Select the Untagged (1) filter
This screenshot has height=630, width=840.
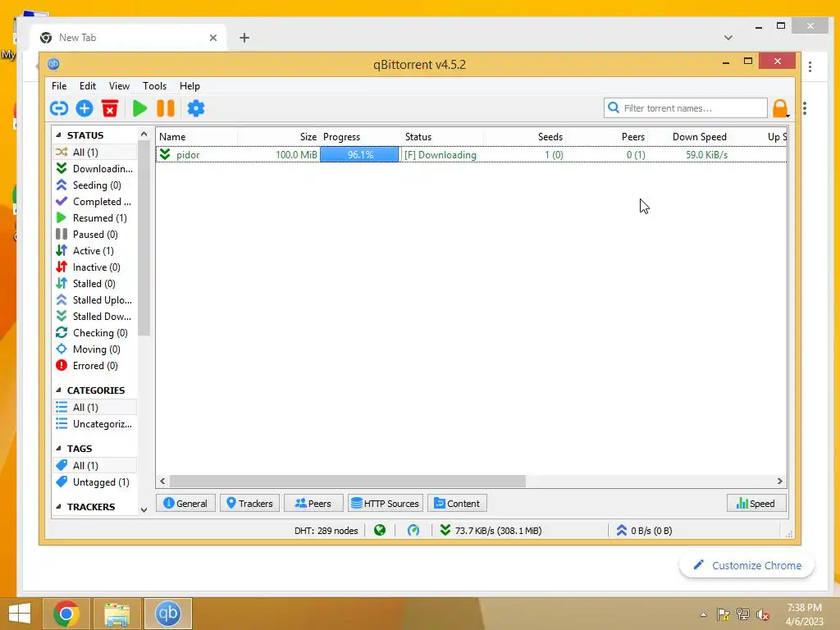click(94, 482)
